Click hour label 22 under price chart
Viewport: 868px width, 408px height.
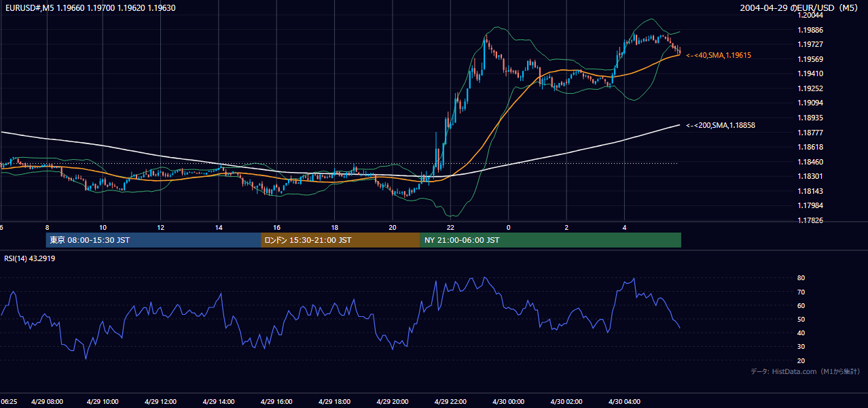[450, 227]
